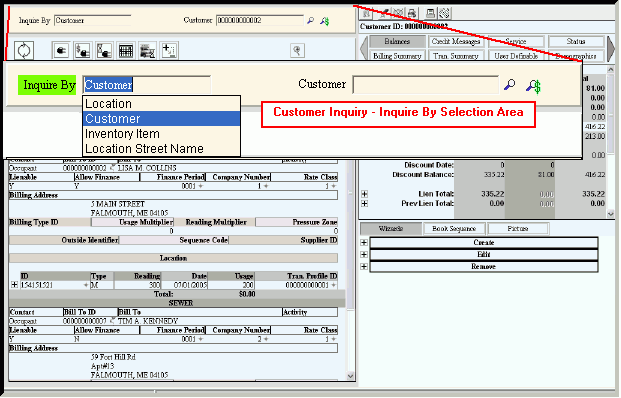Open the Credit Messages tab

[456, 41]
